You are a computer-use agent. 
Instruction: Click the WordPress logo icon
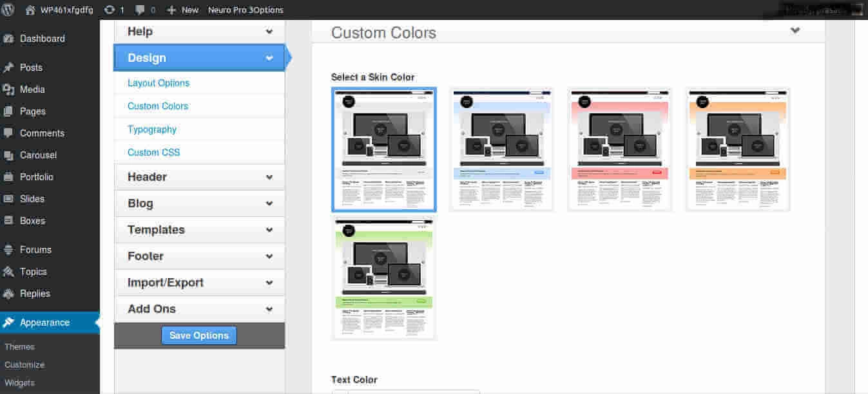point(8,10)
